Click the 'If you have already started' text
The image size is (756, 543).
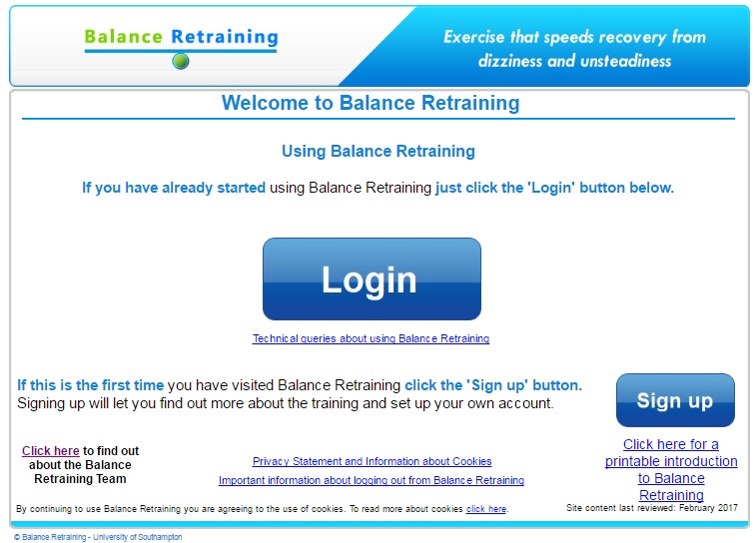[x=174, y=188]
